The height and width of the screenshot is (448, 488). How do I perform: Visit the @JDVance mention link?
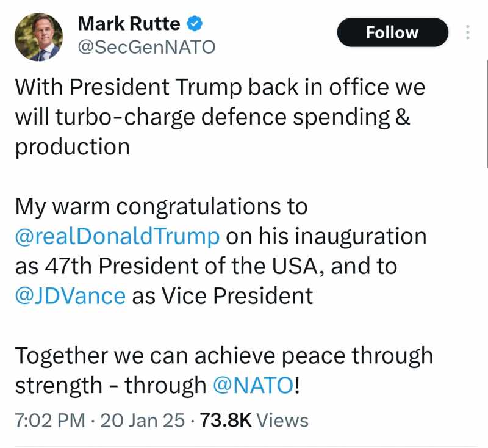click(70, 295)
